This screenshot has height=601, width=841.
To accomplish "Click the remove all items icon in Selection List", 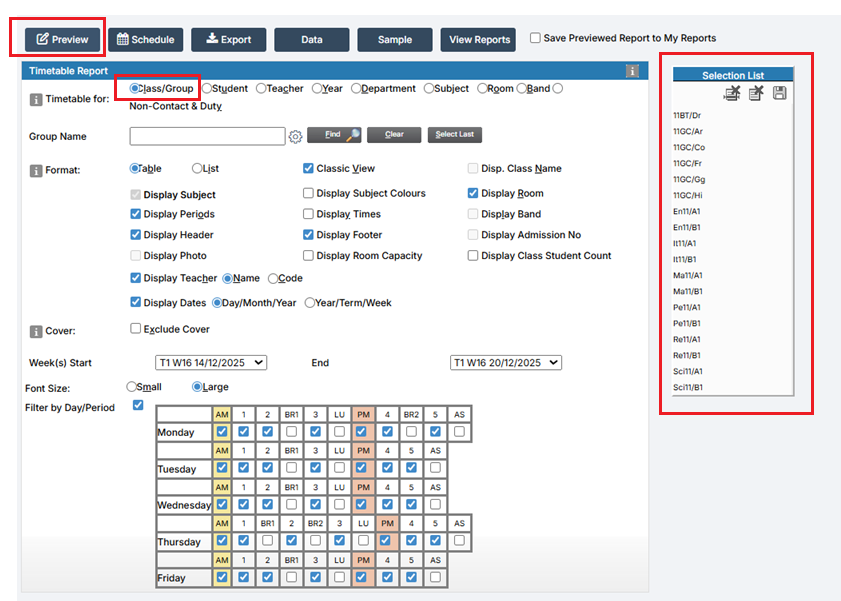I will pyautogui.click(x=756, y=93).
